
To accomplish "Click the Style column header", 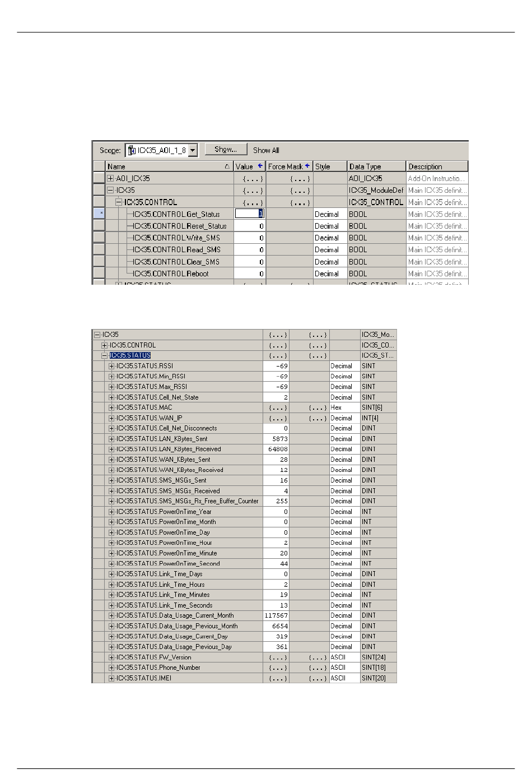I will coord(330,166).
